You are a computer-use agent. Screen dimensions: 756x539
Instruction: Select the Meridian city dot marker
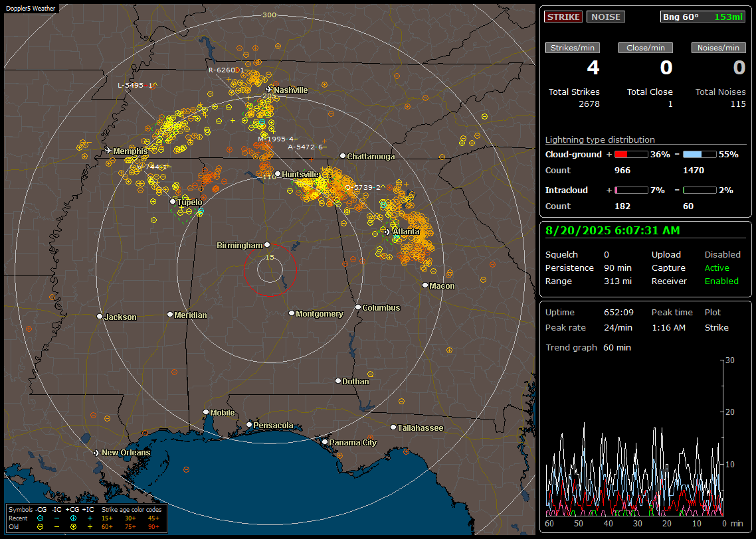[x=170, y=315]
